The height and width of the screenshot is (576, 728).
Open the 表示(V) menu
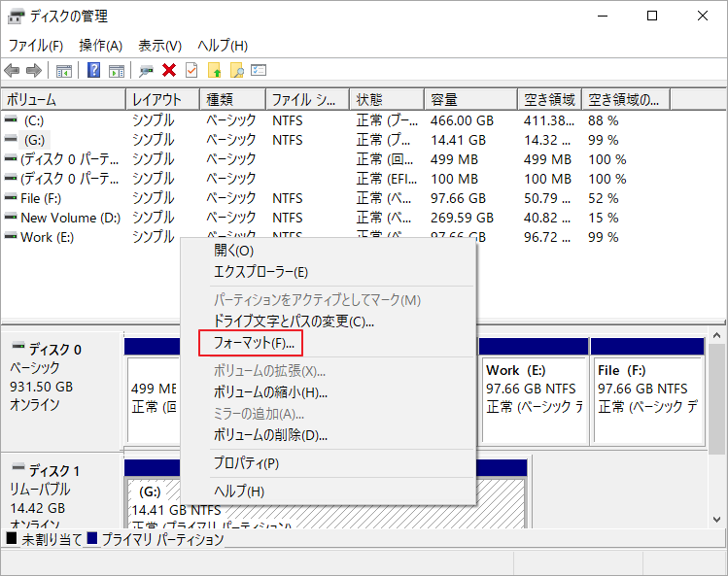click(159, 46)
